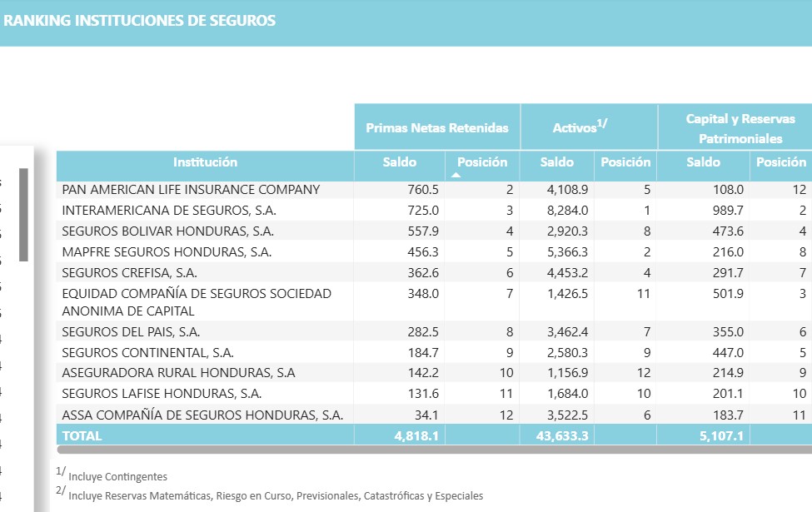Click Capital y Reservas Posición header
Image resolution: width=812 pixels, height=512 pixels.
coord(781,162)
